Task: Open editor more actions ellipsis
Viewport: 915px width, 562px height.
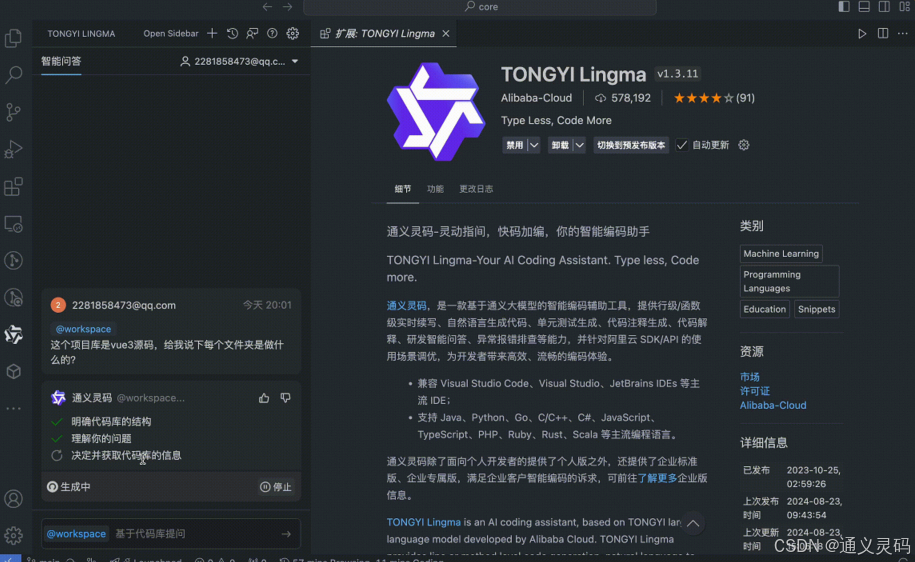Action: point(903,33)
